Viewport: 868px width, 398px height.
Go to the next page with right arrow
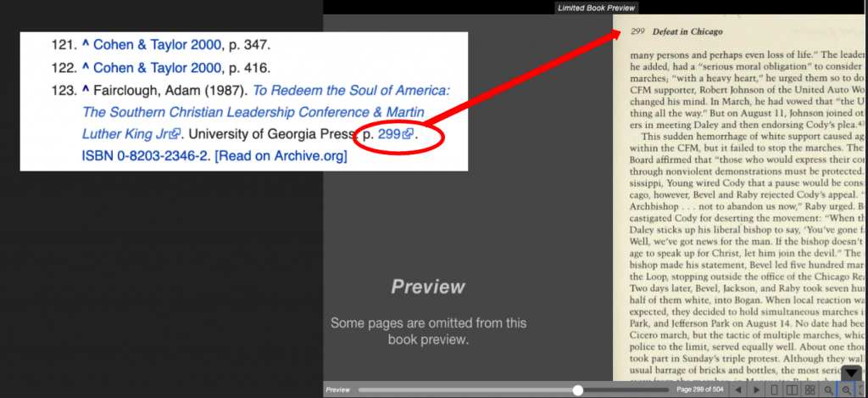757,390
